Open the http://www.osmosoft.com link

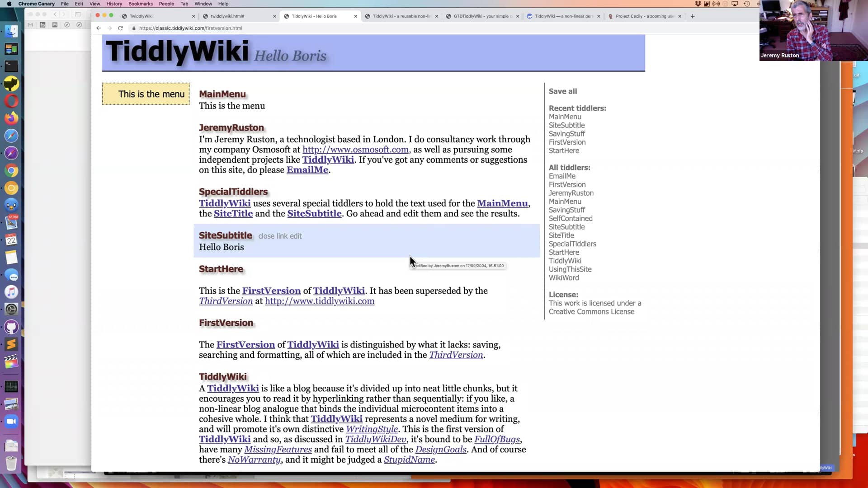357,150
